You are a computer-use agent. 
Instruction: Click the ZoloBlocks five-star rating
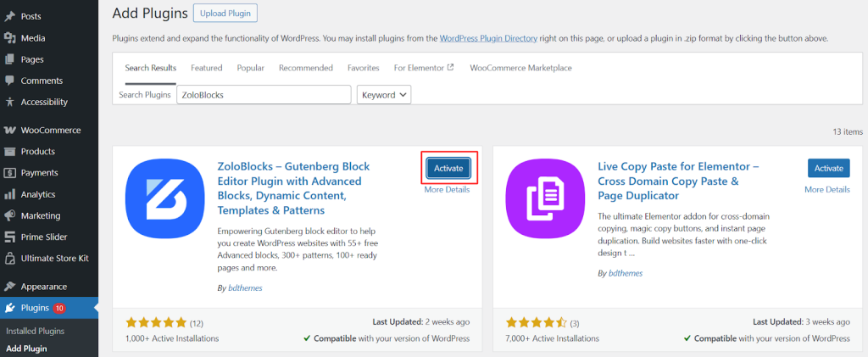157,323
